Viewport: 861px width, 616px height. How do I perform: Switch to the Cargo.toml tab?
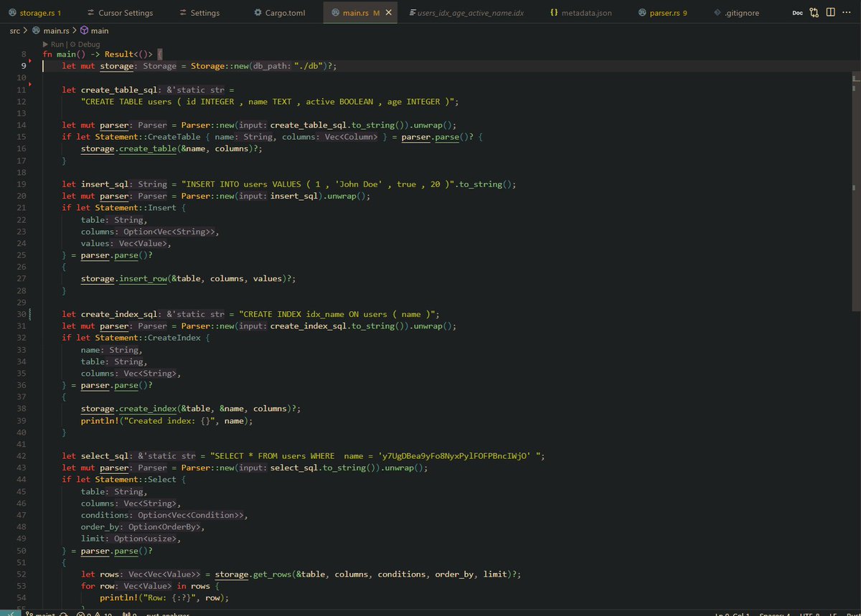click(279, 13)
